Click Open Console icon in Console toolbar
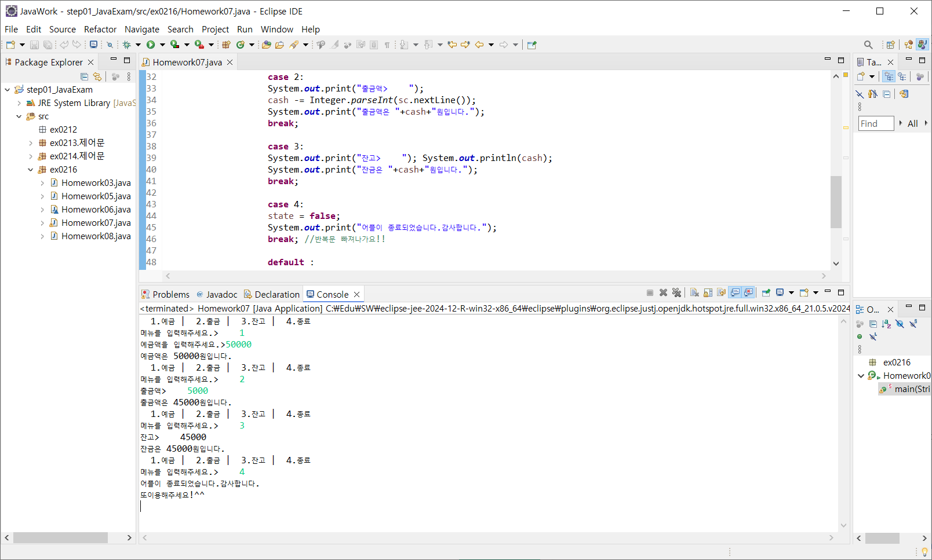Image resolution: width=932 pixels, height=560 pixels. click(804, 293)
